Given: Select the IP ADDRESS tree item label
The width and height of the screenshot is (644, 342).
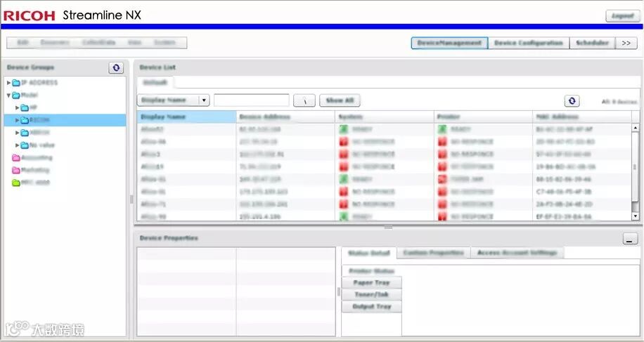Looking at the screenshot, I should point(39,83).
